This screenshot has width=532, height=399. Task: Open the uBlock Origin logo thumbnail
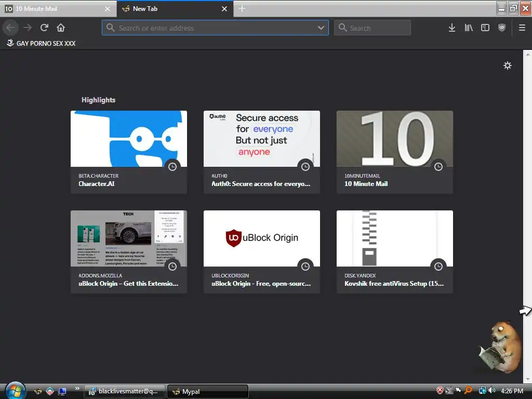click(x=262, y=238)
